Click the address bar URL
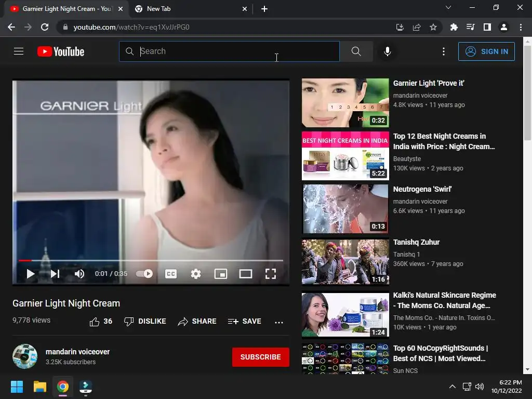532x399 pixels. pos(131,27)
